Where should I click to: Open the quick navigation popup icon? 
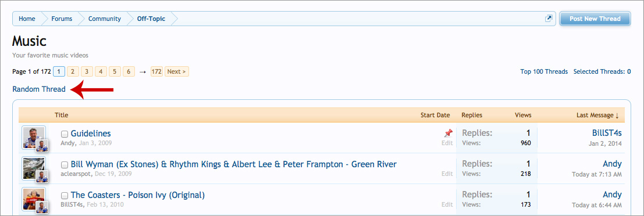(x=549, y=19)
